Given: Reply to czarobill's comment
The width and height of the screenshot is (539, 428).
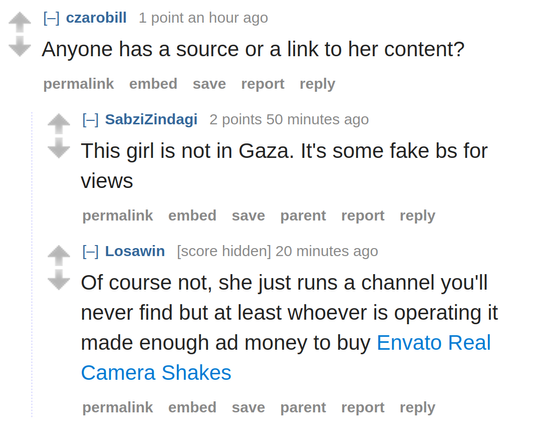Looking at the screenshot, I should [317, 84].
